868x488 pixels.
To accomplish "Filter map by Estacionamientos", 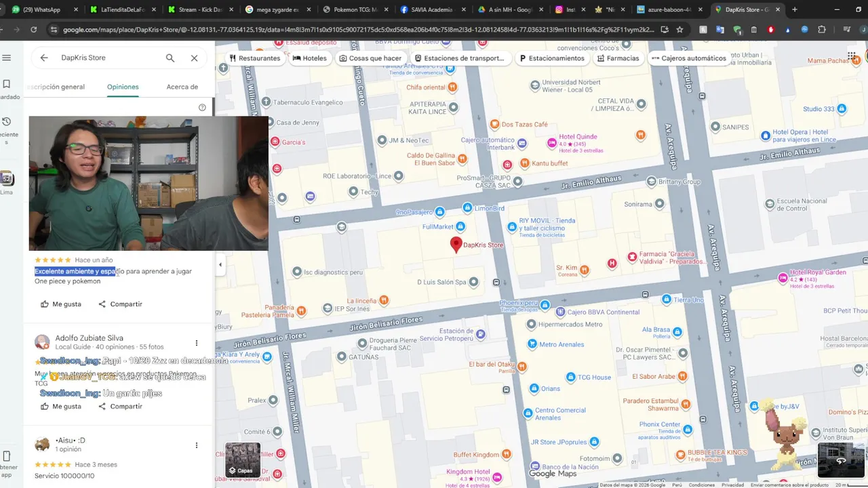I will (552, 58).
